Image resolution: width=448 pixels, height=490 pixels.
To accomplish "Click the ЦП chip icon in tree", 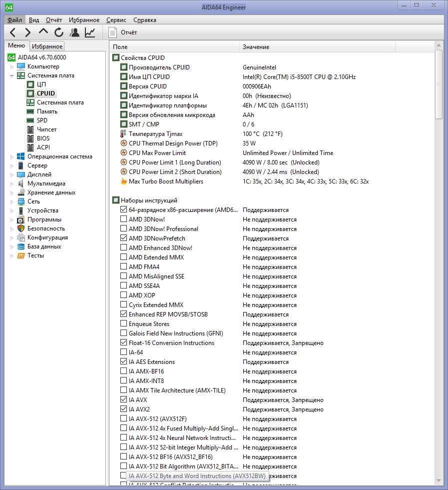I will 30,84.
